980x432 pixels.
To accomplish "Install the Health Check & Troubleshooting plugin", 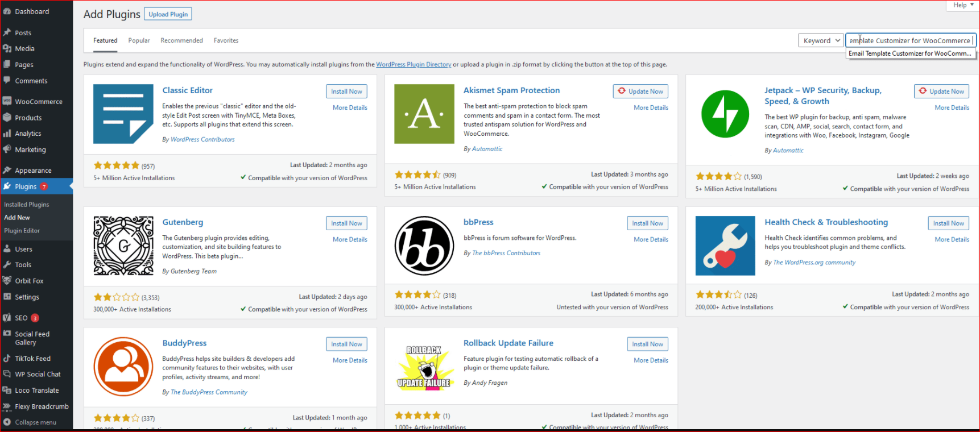I will tap(948, 223).
